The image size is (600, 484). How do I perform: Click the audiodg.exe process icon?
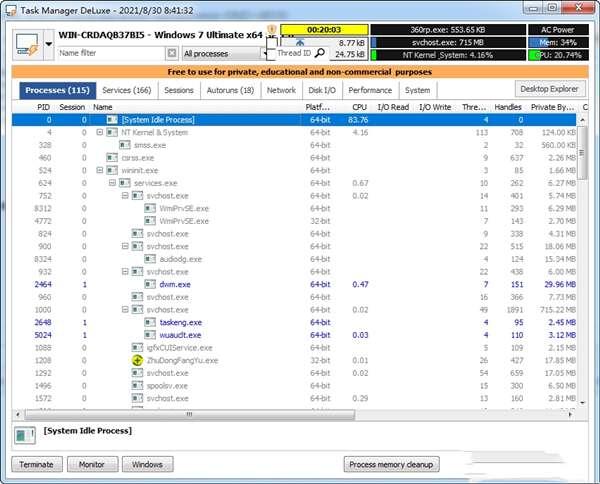150,259
